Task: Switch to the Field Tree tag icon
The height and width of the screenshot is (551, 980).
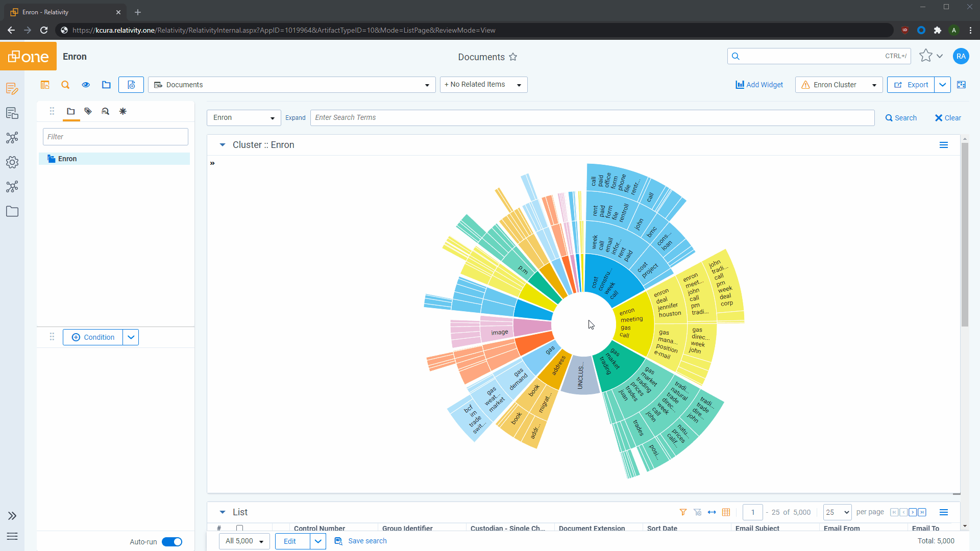Action: 88,111
